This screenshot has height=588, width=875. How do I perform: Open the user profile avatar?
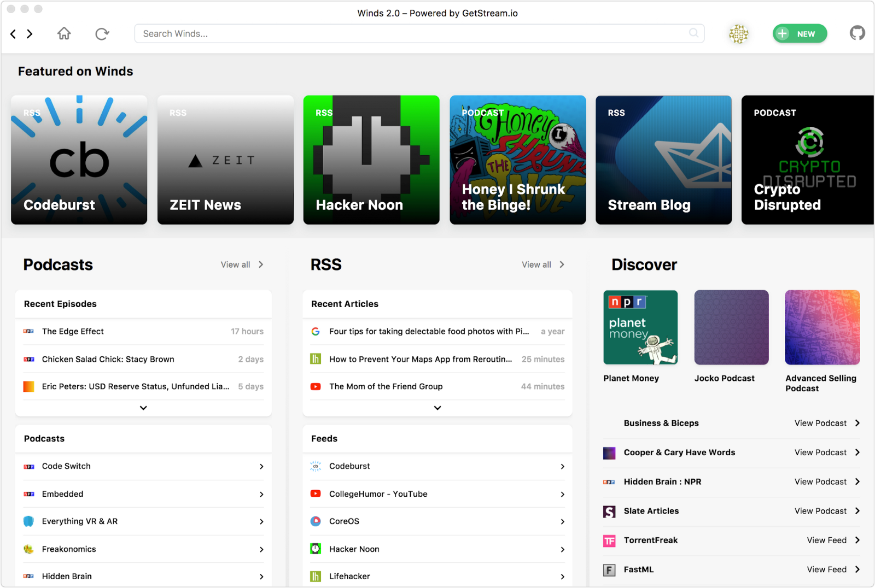point(738,34)
